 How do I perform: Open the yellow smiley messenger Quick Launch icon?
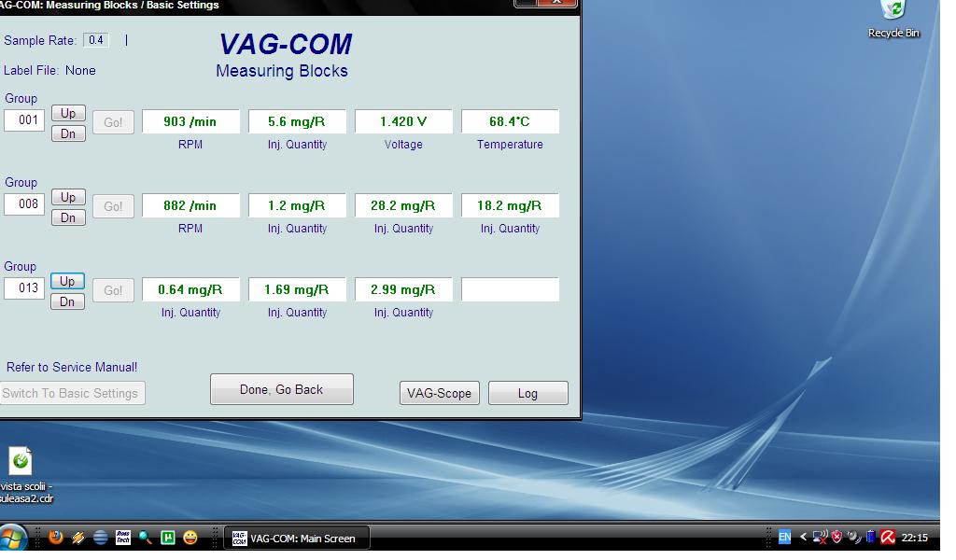coord(190,538)
